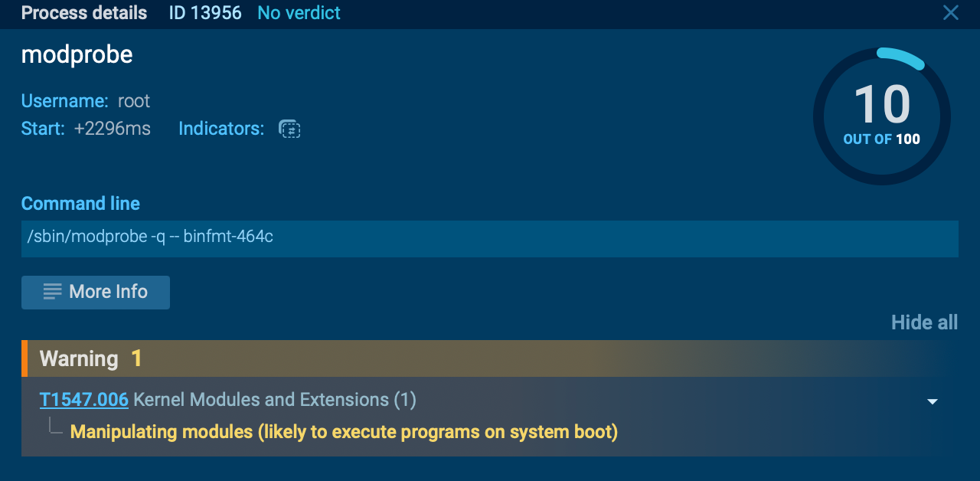Toggle the Warning section header
The height and width of the screenshot is (481, 980).
point(79,358)
